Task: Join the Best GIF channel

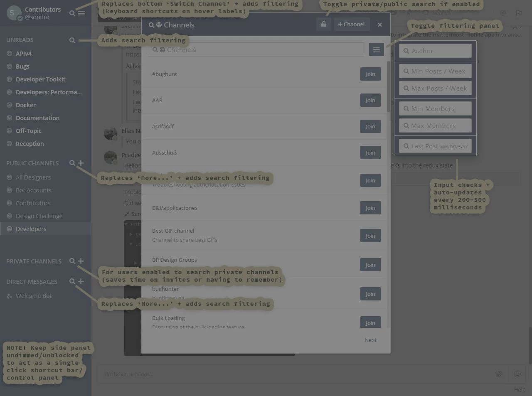Action: point(370,236)
